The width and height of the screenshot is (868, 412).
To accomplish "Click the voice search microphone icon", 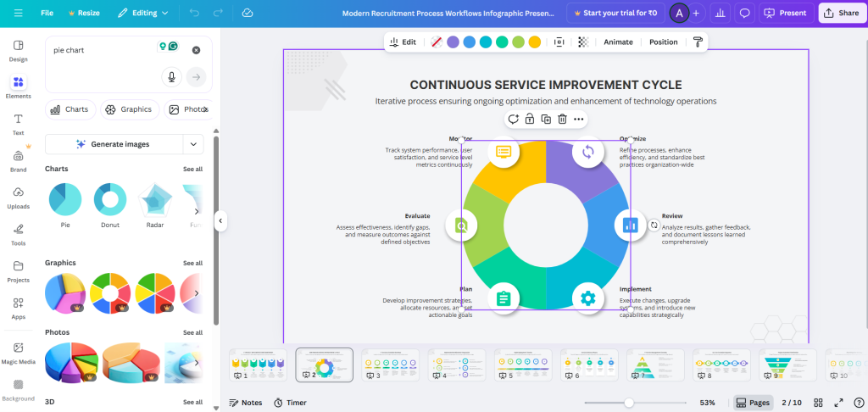I will pyautogui.click(x=172, y=77).
